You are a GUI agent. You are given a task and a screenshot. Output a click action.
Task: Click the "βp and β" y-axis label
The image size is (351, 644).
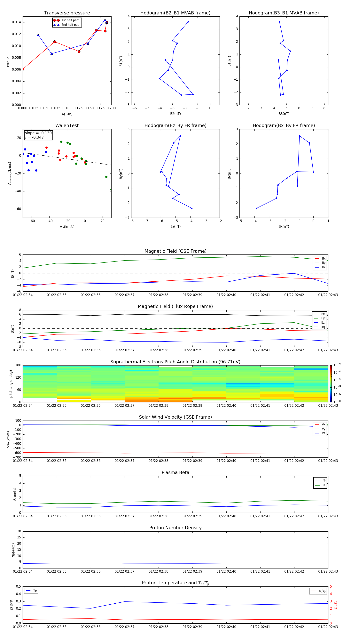click(15, 494)
